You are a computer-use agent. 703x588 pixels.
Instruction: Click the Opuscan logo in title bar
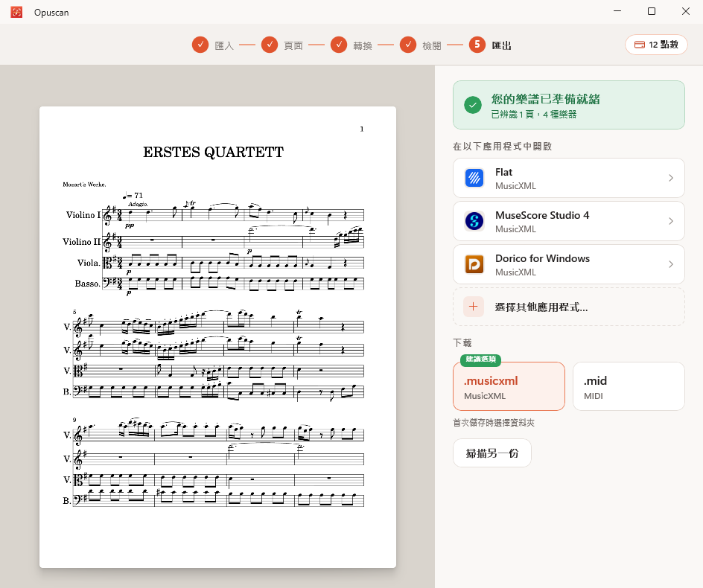pos(16,12)
